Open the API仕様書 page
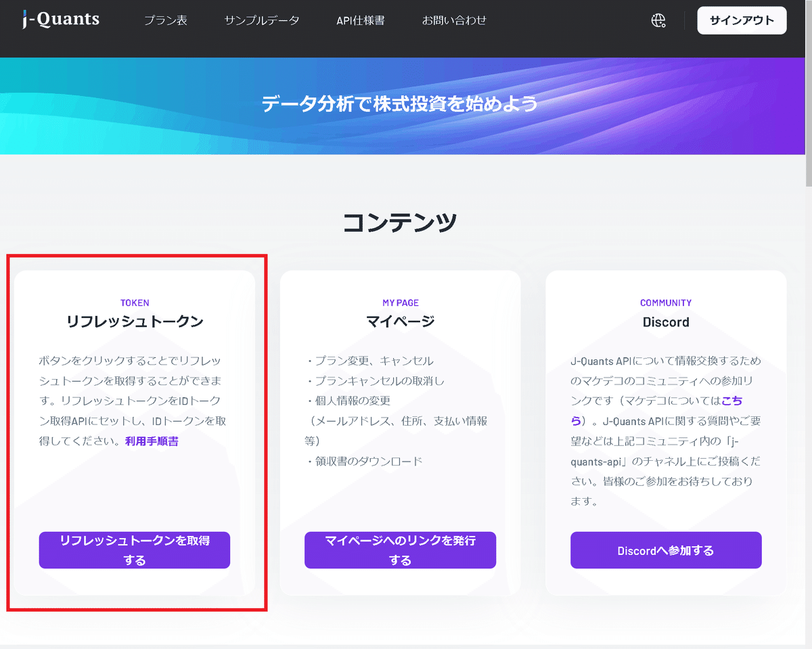 point(360,21)
